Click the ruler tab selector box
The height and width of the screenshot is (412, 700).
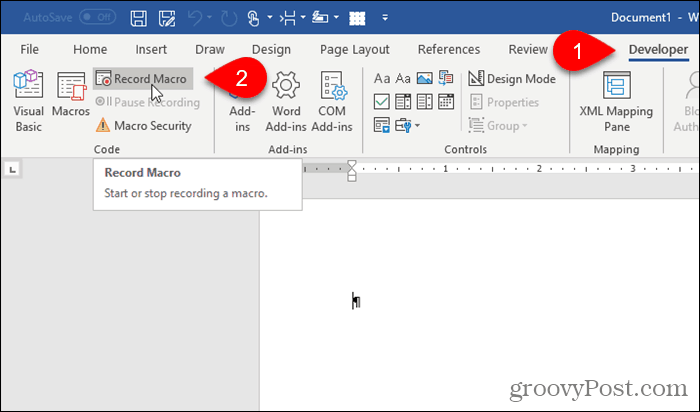12,170
